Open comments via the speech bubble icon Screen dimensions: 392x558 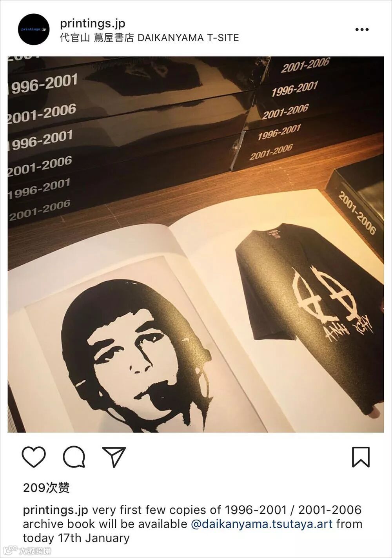tap(74, 457)
